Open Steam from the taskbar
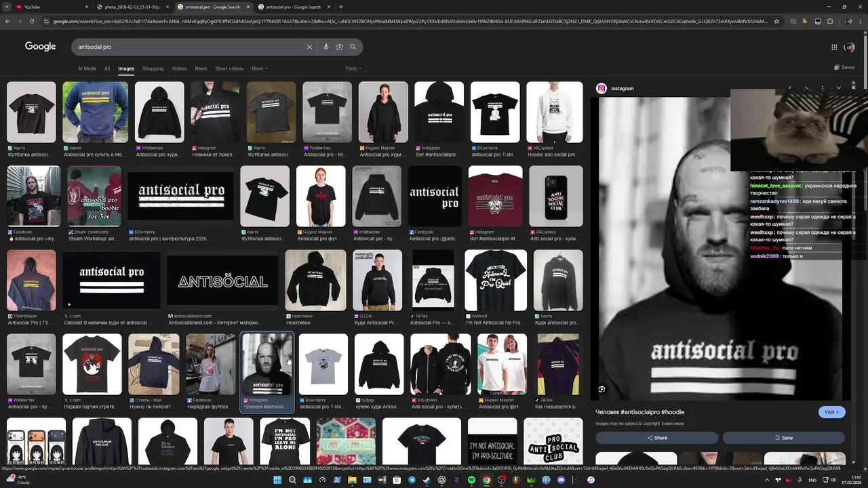868x488 pixels. [x=427, y=480]
